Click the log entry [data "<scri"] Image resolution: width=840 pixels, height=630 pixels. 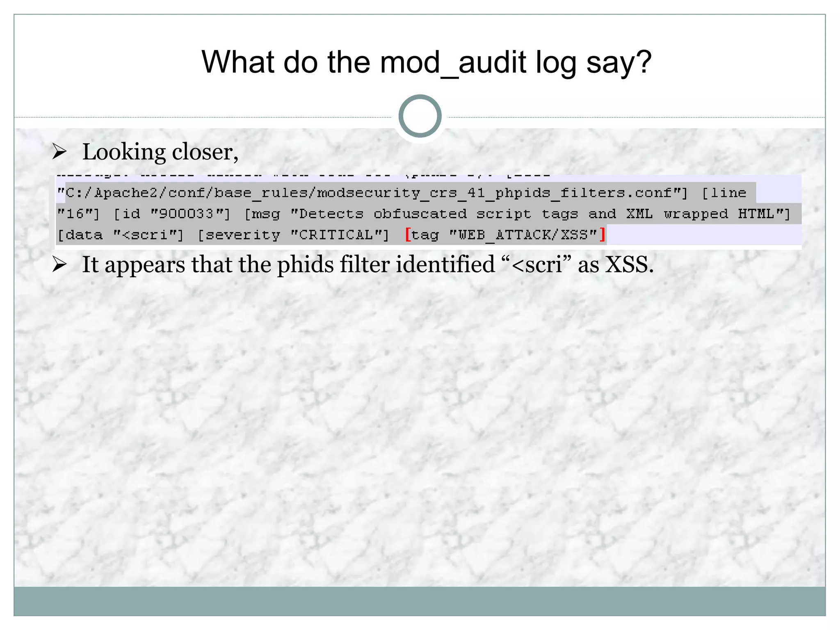[121, 235]
